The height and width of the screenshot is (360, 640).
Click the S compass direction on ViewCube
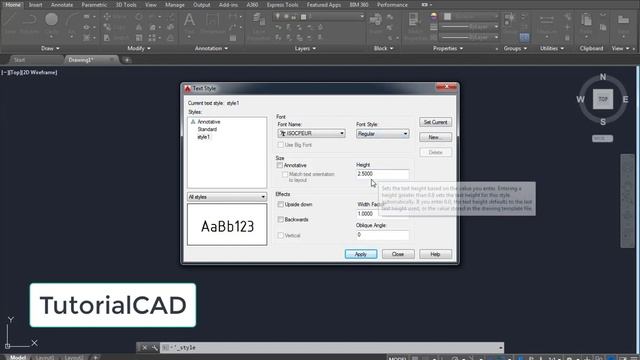point(603,122)
